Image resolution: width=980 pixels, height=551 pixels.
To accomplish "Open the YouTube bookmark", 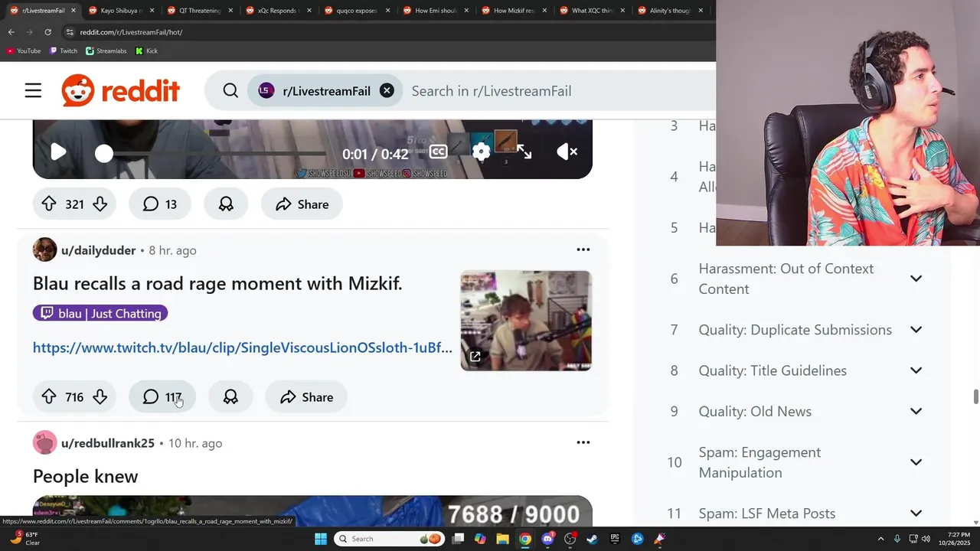I will click(x=24, y=51).
